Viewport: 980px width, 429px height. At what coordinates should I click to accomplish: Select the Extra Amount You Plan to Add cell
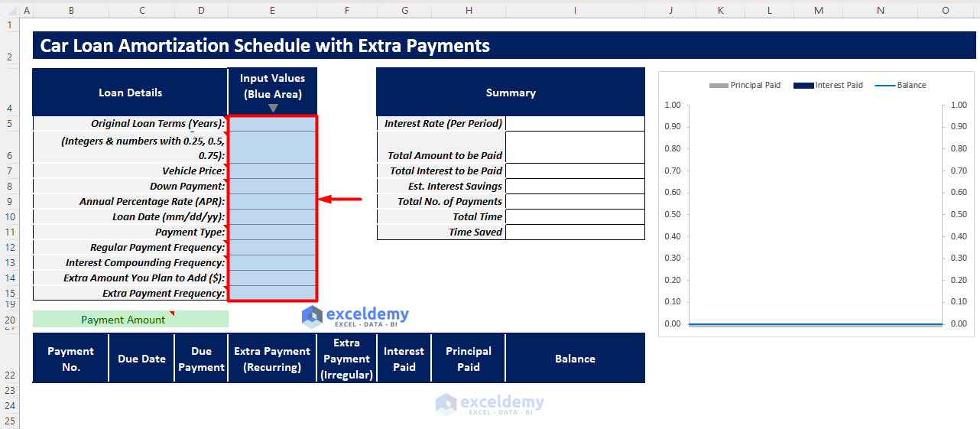pyautogui.click(x=272, y=278)
